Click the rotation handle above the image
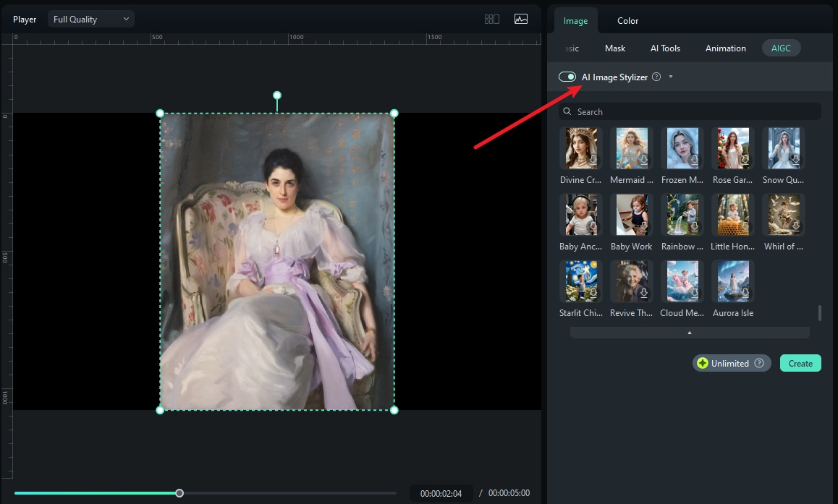838x504 pixels. [x=277, y=95]
